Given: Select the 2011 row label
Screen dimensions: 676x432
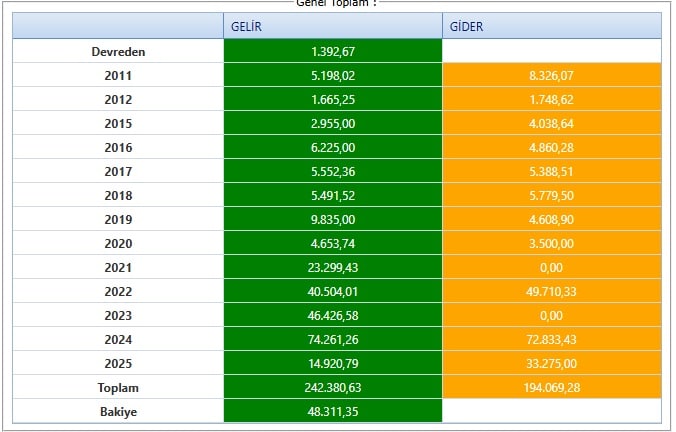Looking at the screenshot, I should [118, 75].
